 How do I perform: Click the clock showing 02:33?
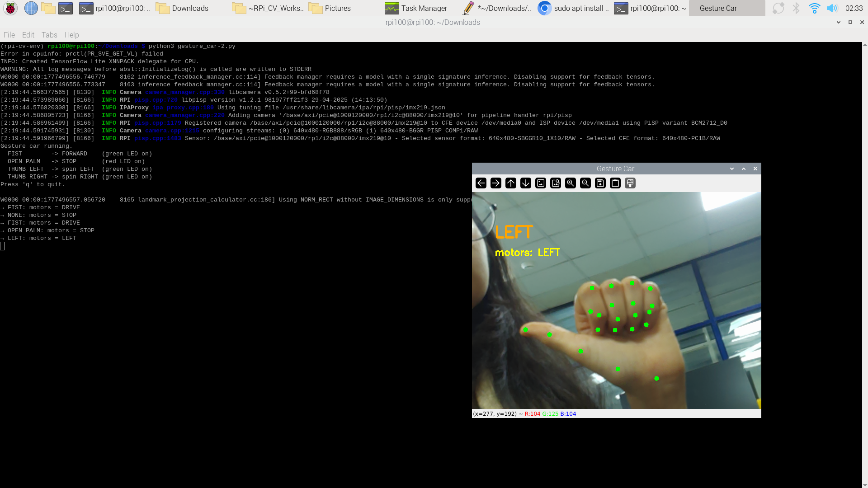coord(854,8)
